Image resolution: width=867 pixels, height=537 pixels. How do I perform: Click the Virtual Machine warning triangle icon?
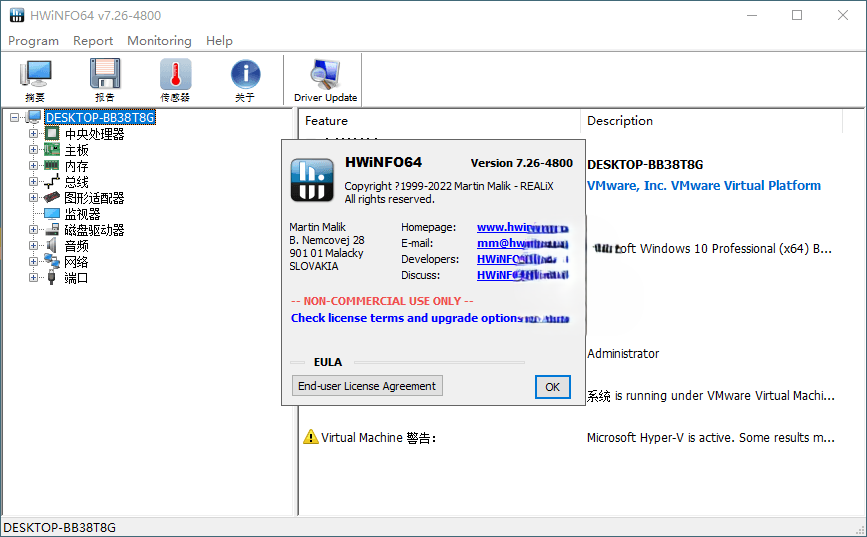[x=311, y=437]
